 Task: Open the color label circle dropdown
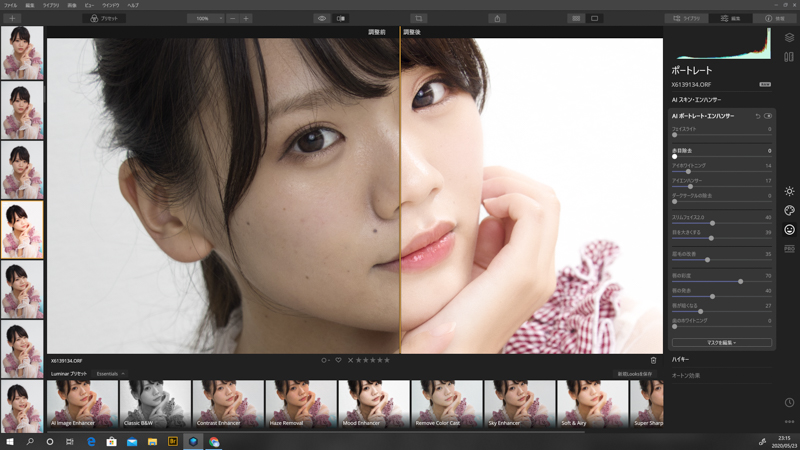325,360
